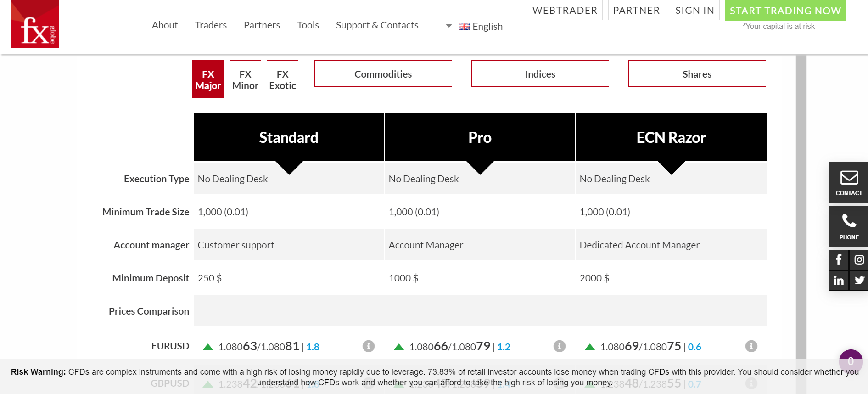Switch to the FX Exotic tab
This screenshot has height=394, width=868.
click(x=282, y=79)
